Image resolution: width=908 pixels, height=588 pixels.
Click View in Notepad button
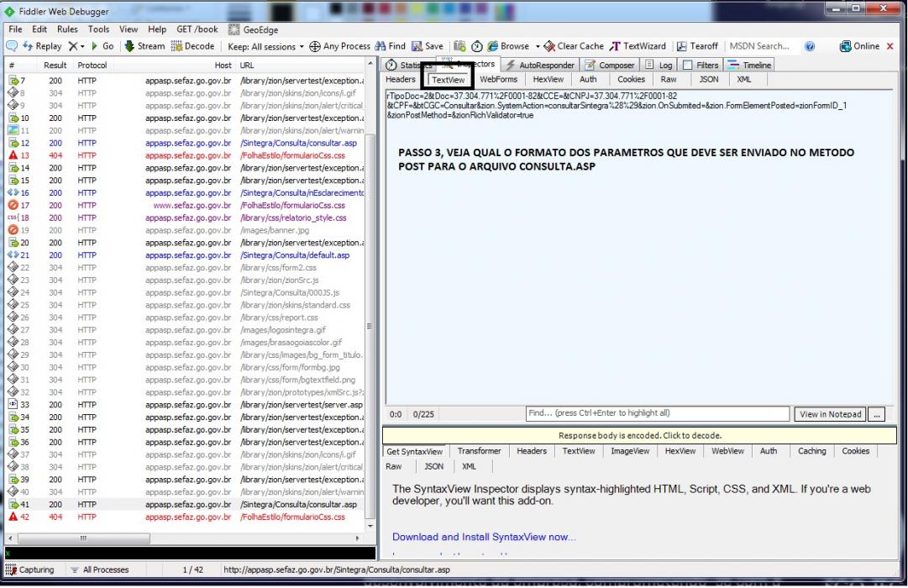point(830,413)
